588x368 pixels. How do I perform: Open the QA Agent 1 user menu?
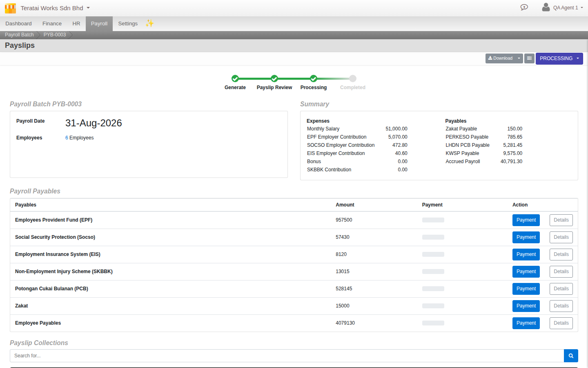click(568, 8)
